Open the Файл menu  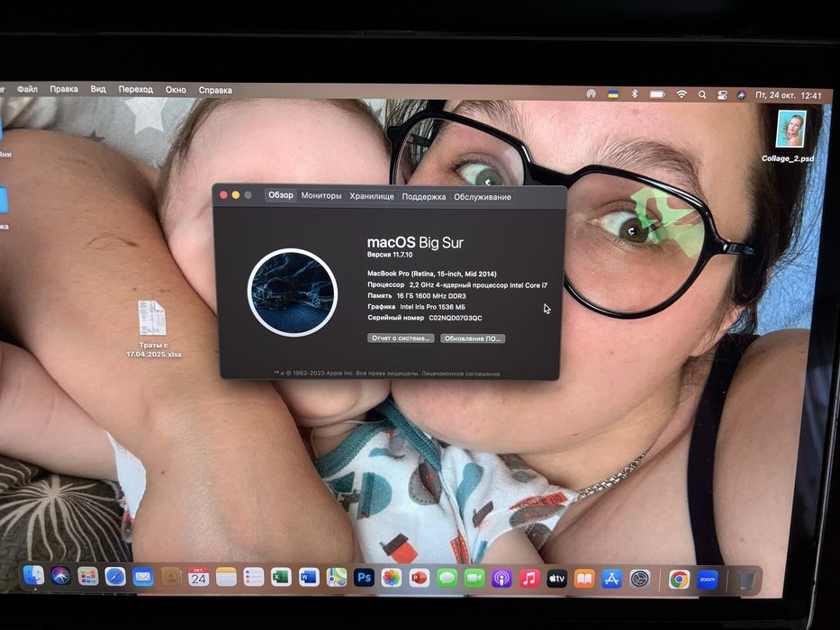click(27, 89)
